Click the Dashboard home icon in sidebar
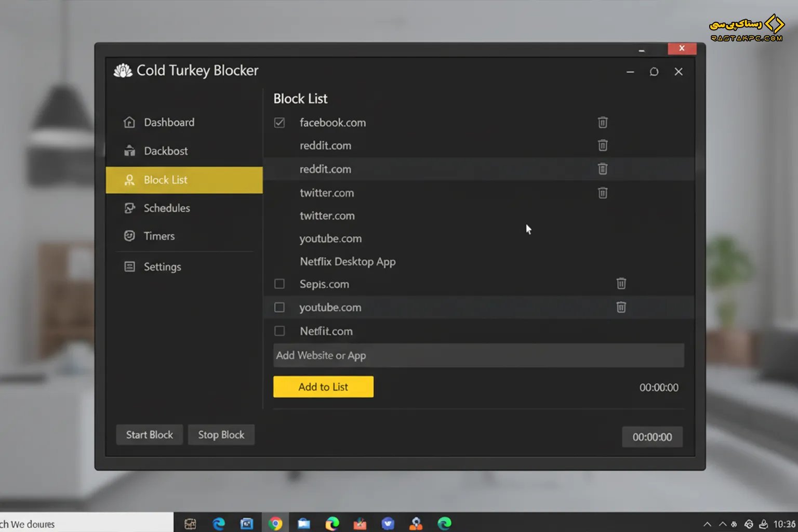The width and height of the screenshot is (798, 532). pos(129,123)
